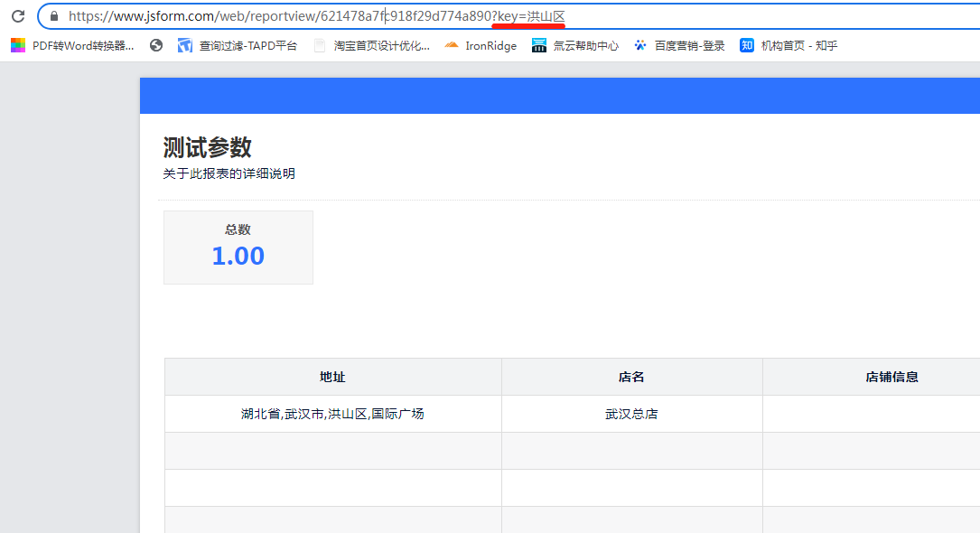Viewport: 980px width, 533px height.
Task: Open the 机构首页 - 知乎 bookmark
Action: (789, 45)
